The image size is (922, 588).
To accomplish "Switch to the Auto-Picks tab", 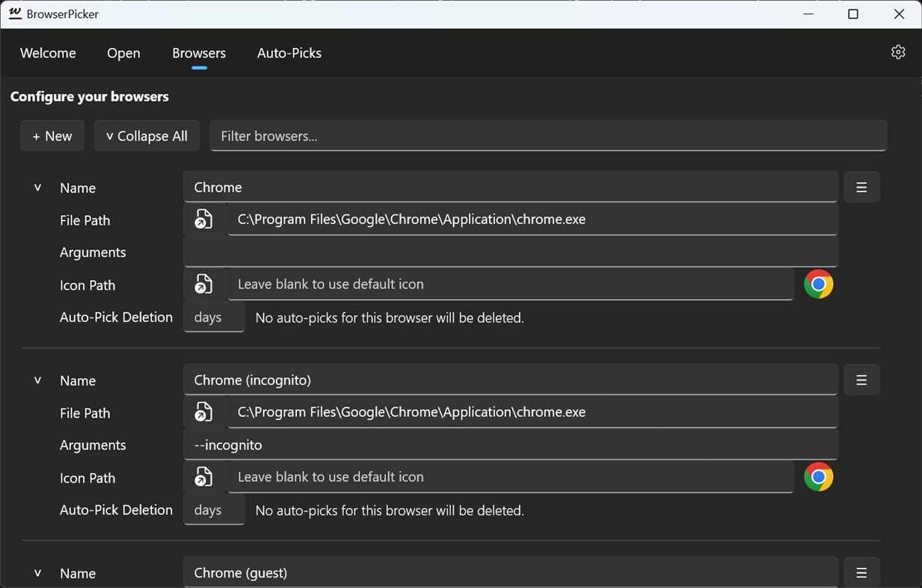I will (289, 53).
